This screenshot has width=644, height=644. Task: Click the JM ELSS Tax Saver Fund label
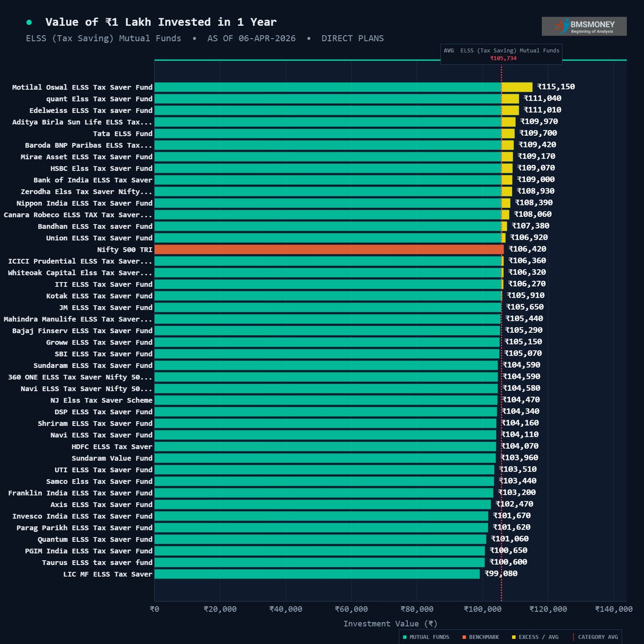pyautogui.click(x=106, y=308)
